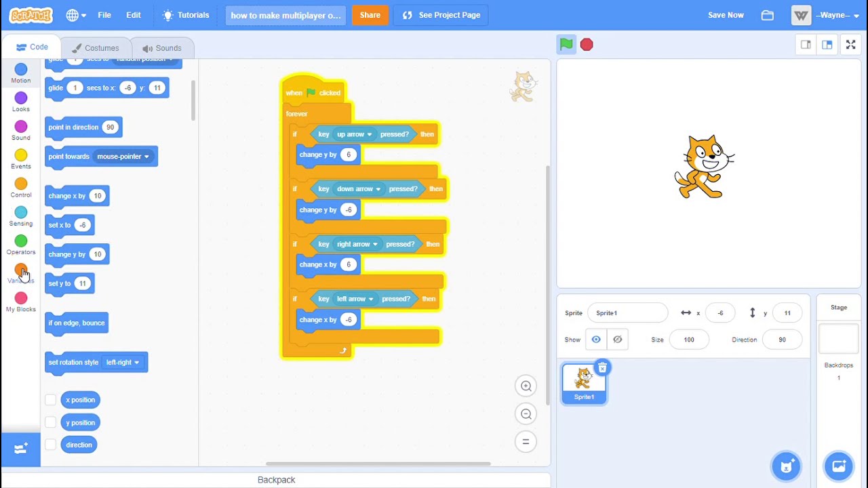The width and height of the screenshot is (868, 488).
Task: Delete Sprite1 with trash icon
Action: [x=602, y=367]
